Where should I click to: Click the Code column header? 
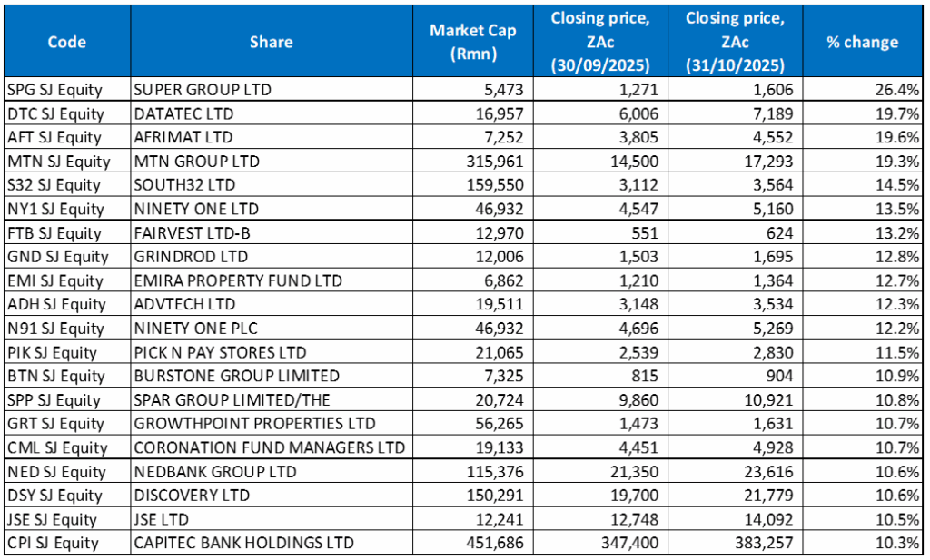[67, 42]
